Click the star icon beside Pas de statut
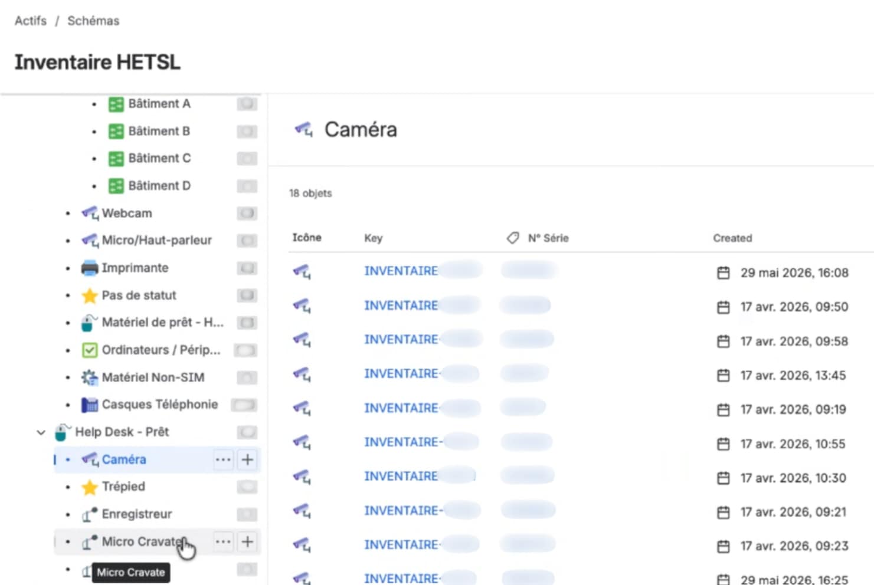The image size is (874, 588). [x=90, y=295]
